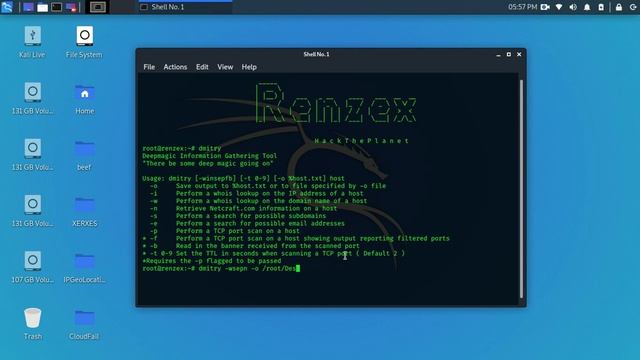Viewport: 640px width, 360px height.
Task: Select the IPGeoLocation folder on desktop
Action: click(84, 267)
